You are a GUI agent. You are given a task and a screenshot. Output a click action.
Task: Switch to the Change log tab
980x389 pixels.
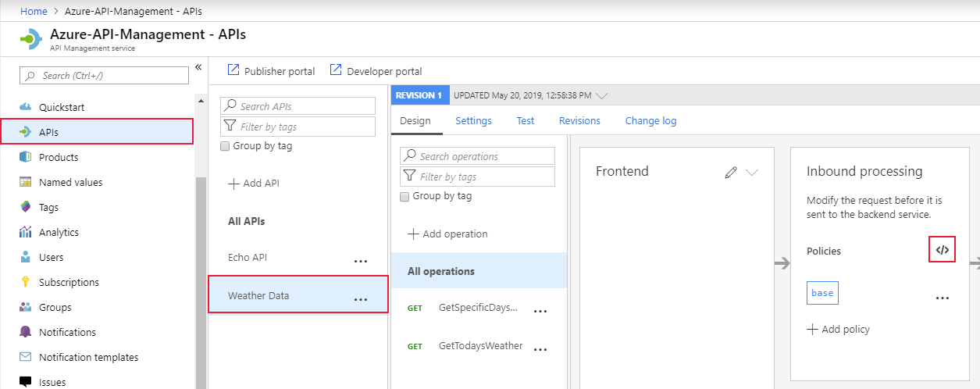(651, 121)
